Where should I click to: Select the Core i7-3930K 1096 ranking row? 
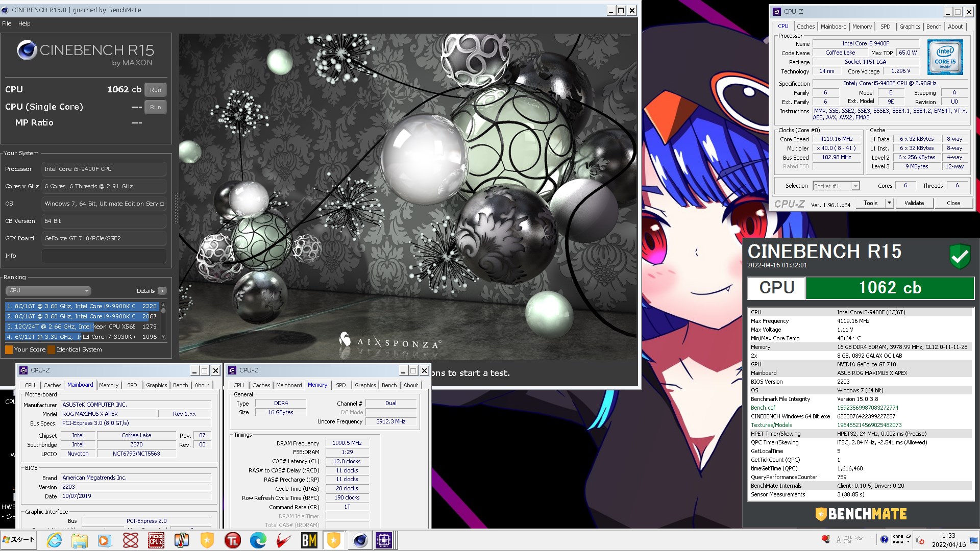tap(82, 337)
